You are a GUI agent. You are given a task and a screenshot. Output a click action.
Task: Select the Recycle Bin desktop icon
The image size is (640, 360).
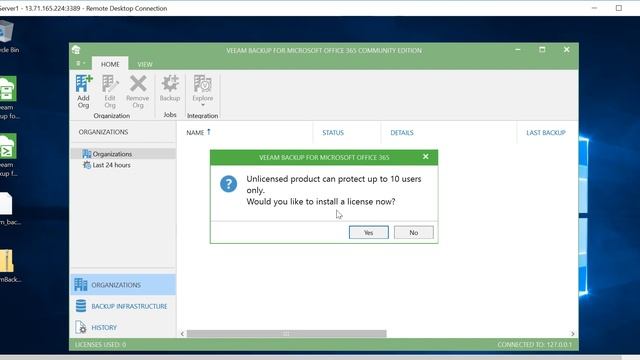click(x=7, y=38)
